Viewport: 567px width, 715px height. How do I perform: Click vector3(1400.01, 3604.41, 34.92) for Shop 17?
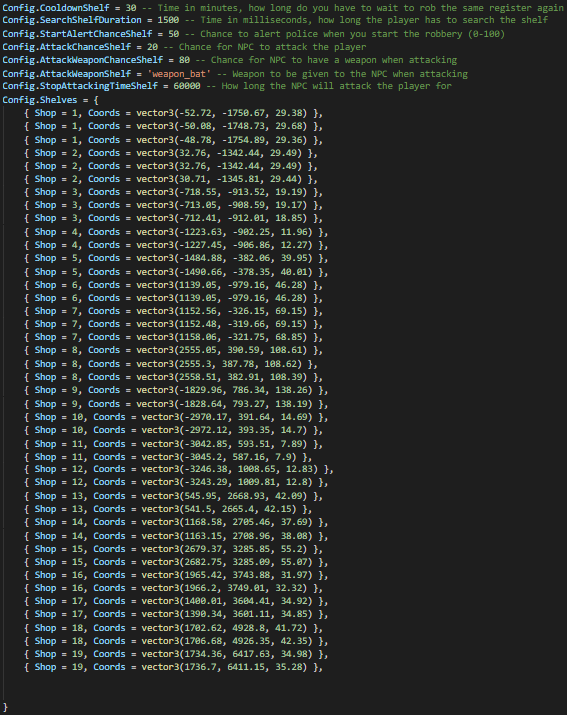tap(227, 601)
